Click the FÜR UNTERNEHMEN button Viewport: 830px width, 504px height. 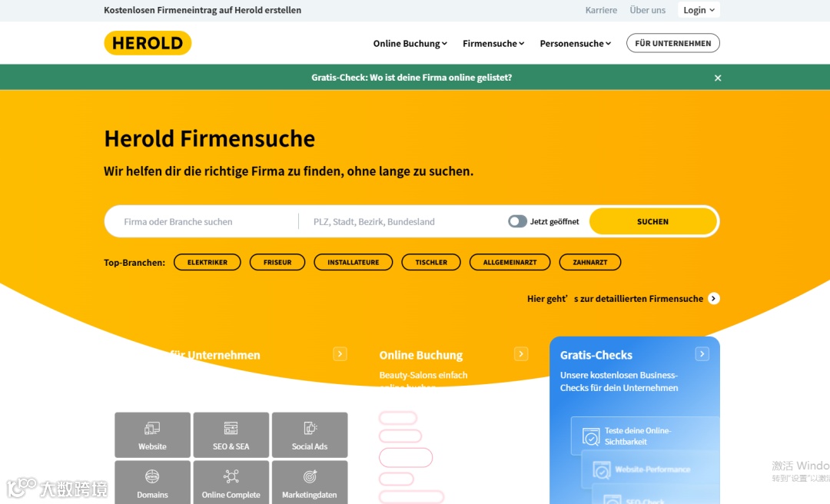(672, 44)
